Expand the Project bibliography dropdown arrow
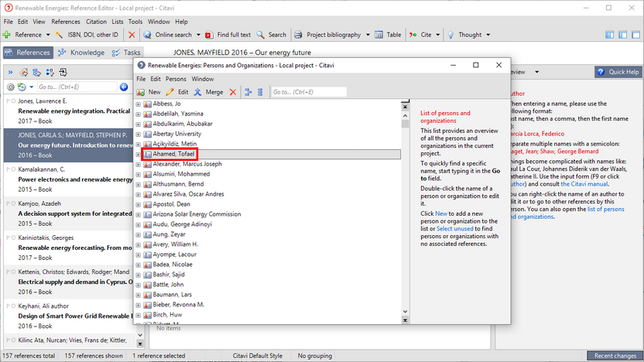This screenshot has height=362, width=644. 368,35
